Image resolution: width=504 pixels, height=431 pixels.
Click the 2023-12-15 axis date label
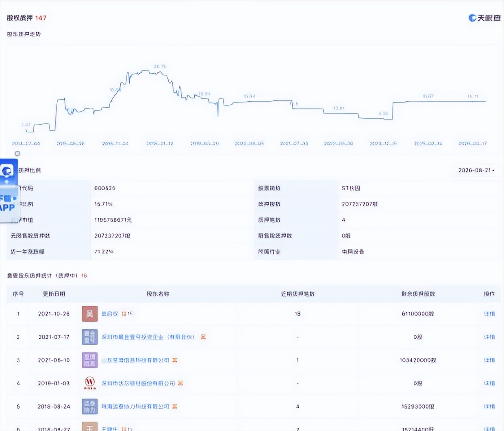tap(383, 144)
